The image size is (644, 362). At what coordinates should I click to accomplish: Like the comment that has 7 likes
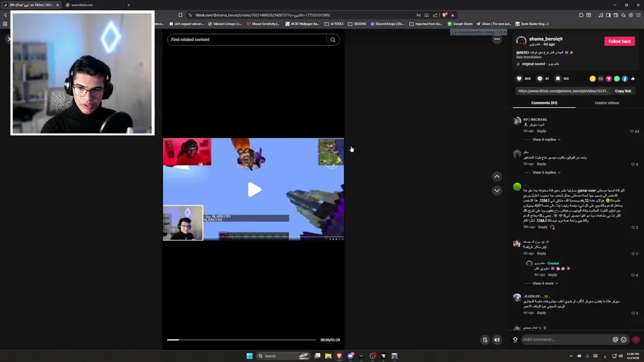point(632,253)
